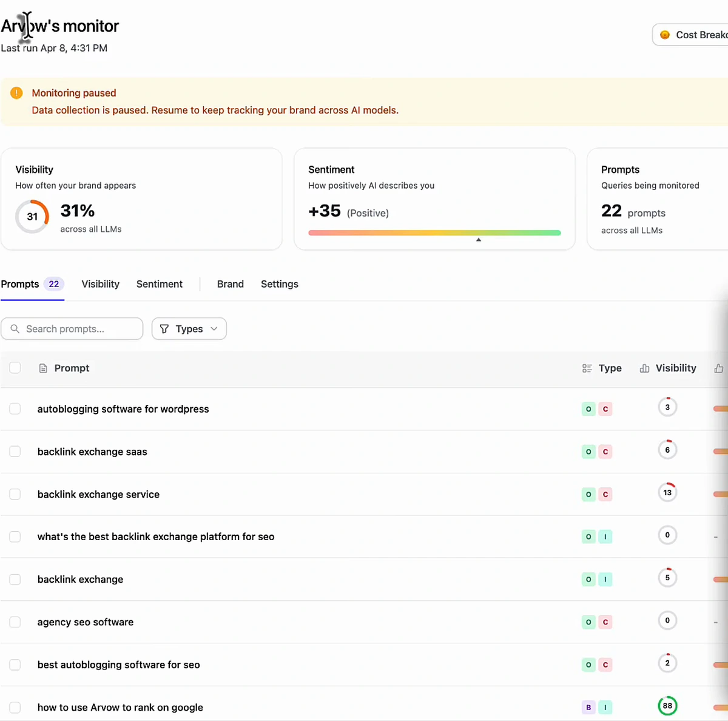The image size is (728, 721).
Task: Click visibility score 2 circle
Action: tap(667, 663)
